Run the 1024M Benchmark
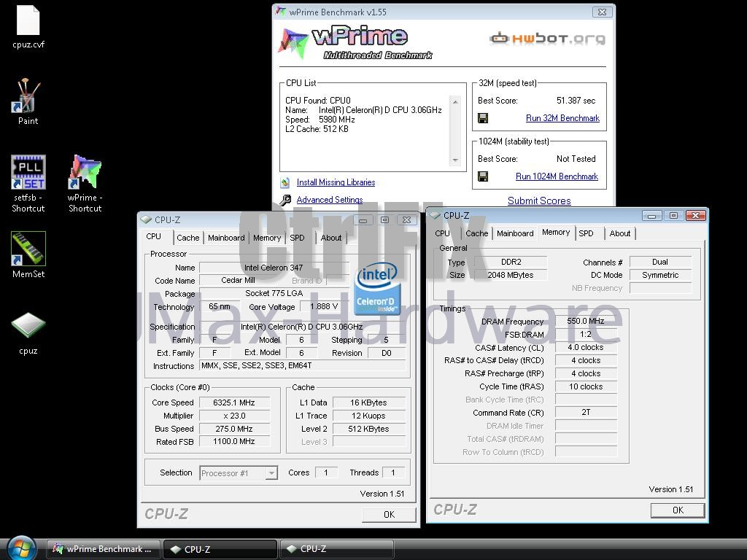 tap(557, 176)
